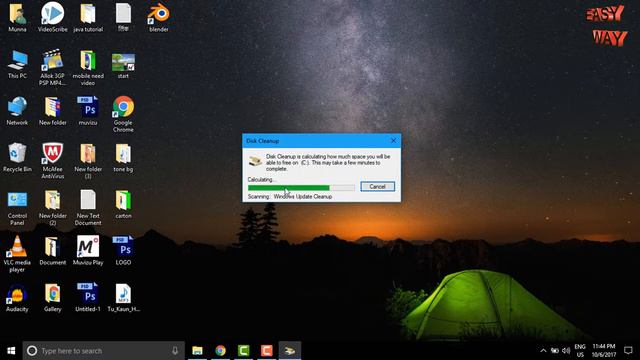Screen dimensions: 640x360
Task: Open the Gallery folder icon
Action: pyautogui.click(x=53, y=298)
